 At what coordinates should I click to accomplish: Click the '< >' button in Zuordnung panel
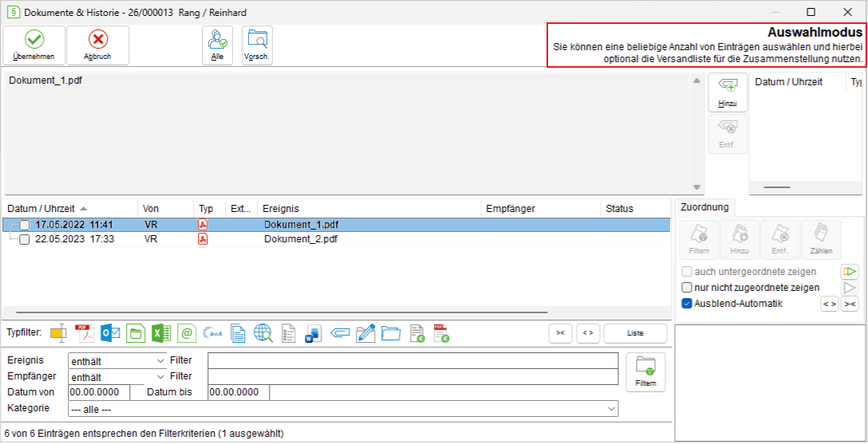point(829,305)
